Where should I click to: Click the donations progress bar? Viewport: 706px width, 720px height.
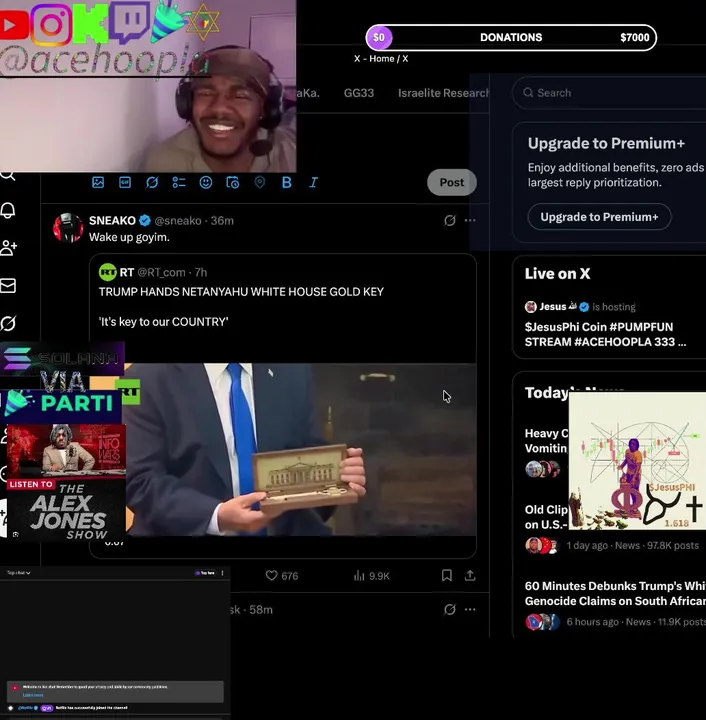pos(511,38)
